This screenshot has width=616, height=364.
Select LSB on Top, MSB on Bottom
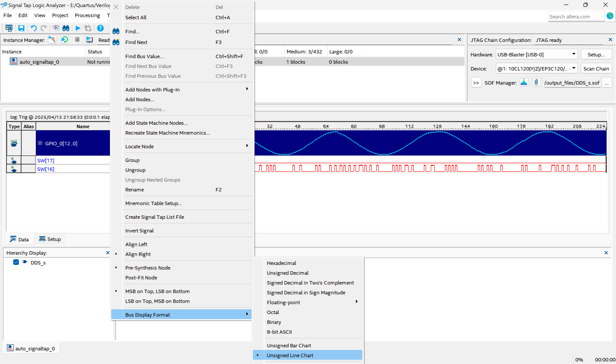pyautogui.click(x=157, y=301)
